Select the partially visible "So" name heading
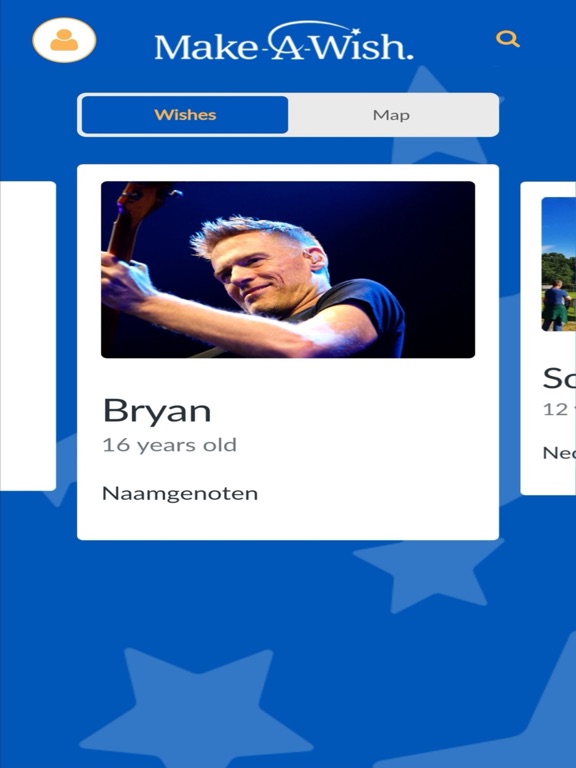 point(559,378)
